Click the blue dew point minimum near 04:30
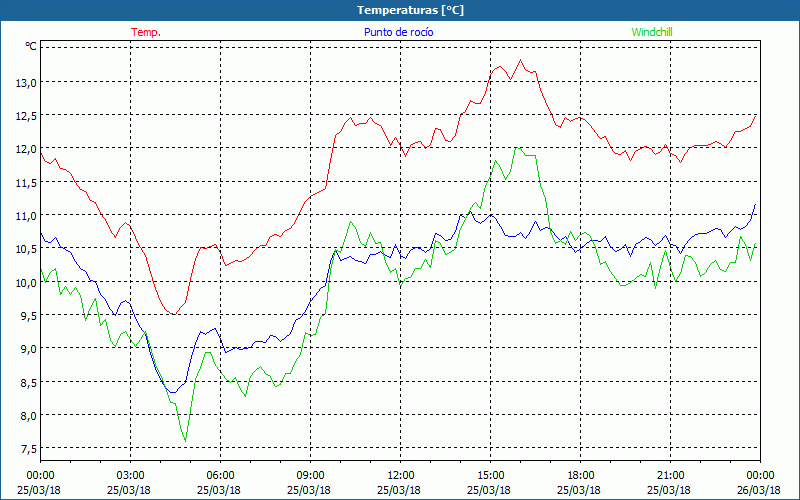Screen dimensions: 800x500 coord(173,392)
